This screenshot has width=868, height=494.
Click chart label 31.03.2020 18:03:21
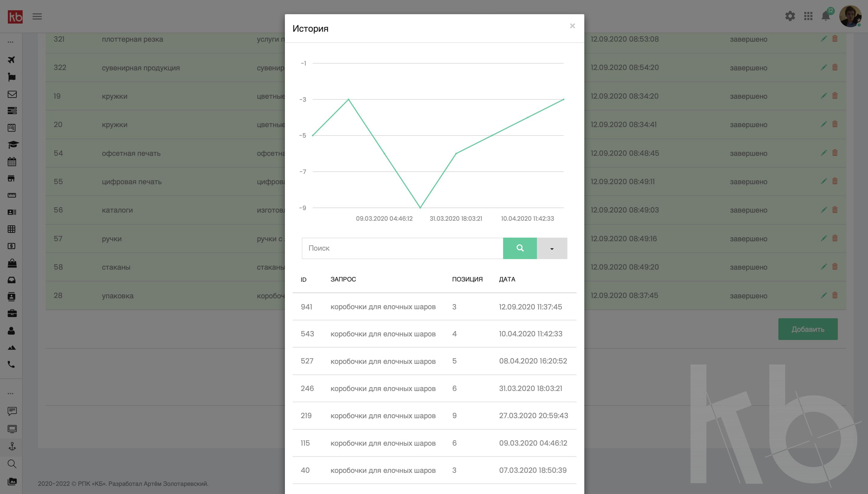pos(456,219)
